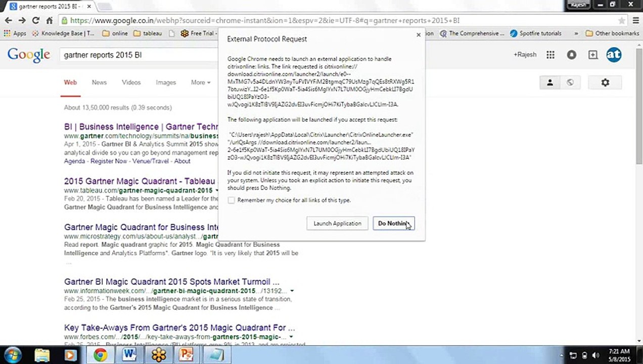Screen dimensions: 643x364
Task: Open the orange flower app in taskbar
Action: (158, 355)
